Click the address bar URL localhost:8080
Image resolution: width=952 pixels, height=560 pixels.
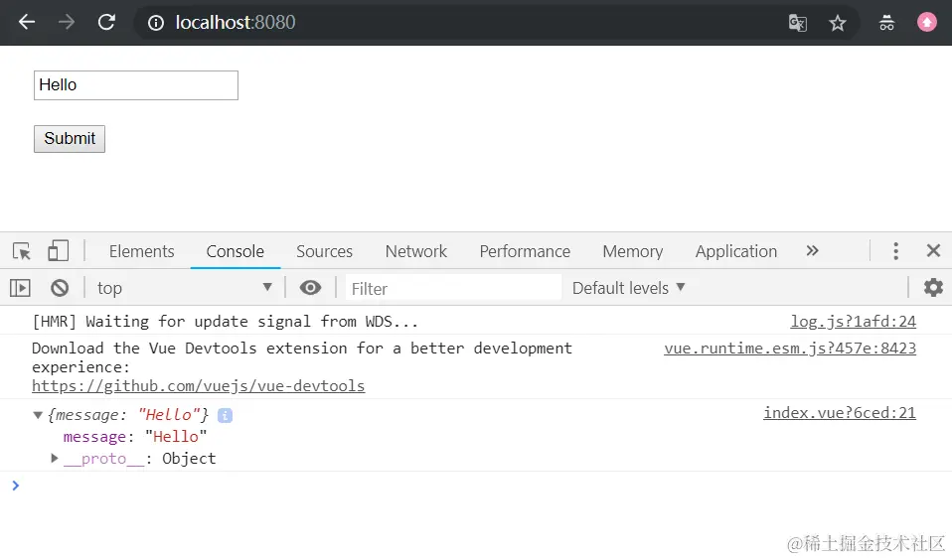coord(235,23)
